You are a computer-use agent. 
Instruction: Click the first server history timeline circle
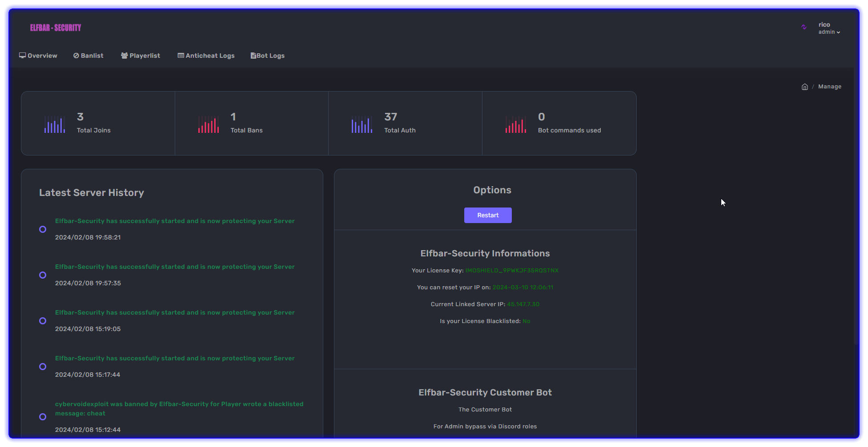[x=42, y=229]
